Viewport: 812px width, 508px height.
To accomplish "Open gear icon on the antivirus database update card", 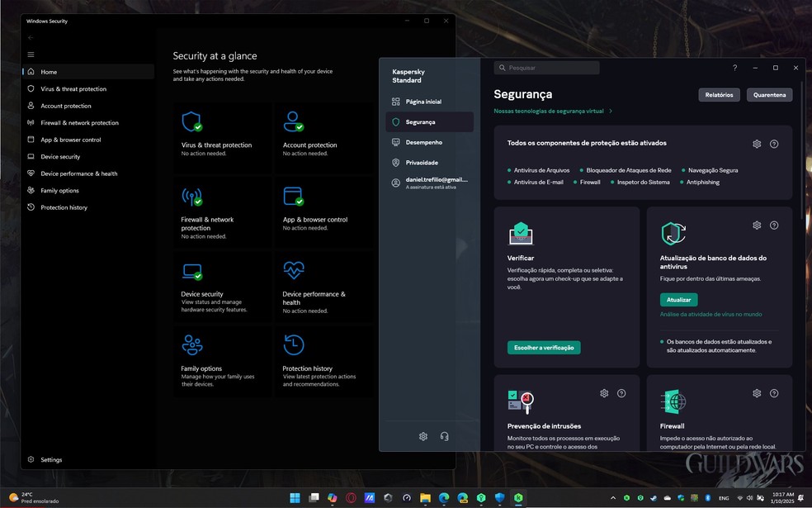I will pos(757,226).
